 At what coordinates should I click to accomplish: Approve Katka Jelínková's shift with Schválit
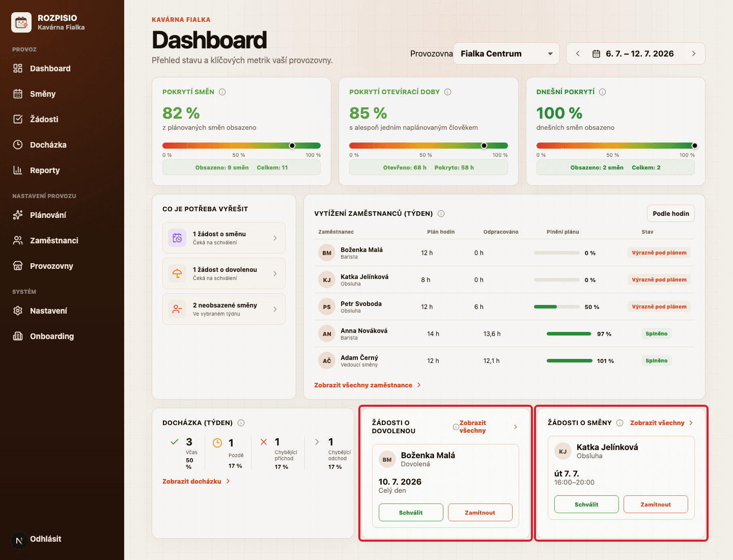(586, 505)
